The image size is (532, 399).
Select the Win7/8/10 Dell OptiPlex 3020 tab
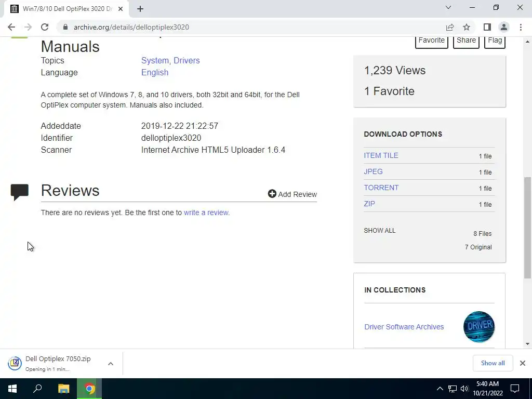tap(67, 9)
